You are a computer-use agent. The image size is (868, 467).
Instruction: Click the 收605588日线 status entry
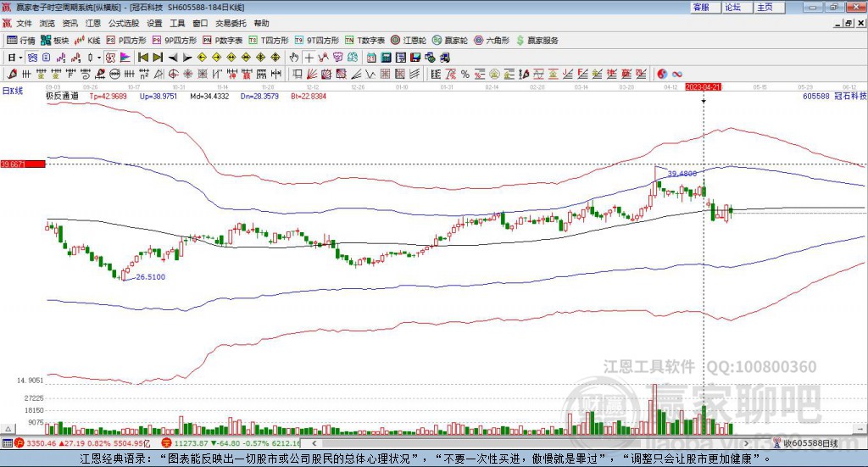806,443
